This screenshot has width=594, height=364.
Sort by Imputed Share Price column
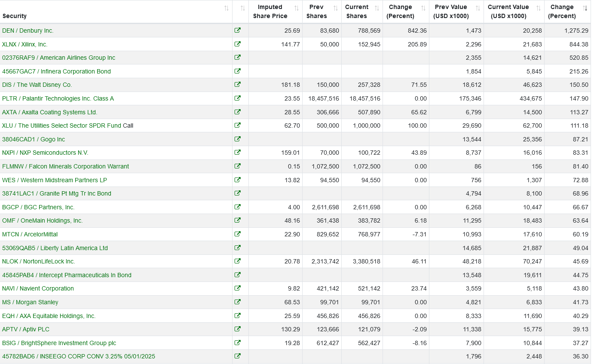point(276,12)
